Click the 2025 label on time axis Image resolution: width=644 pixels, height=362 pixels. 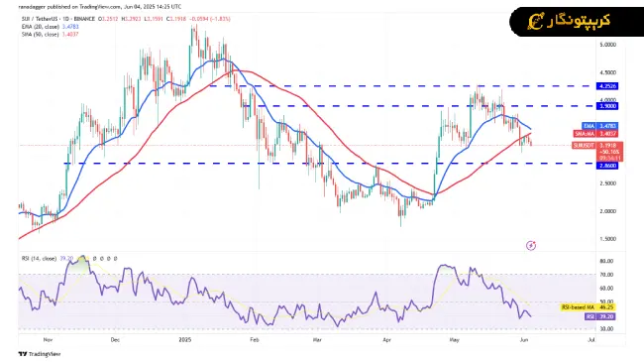tap(185, 340)
